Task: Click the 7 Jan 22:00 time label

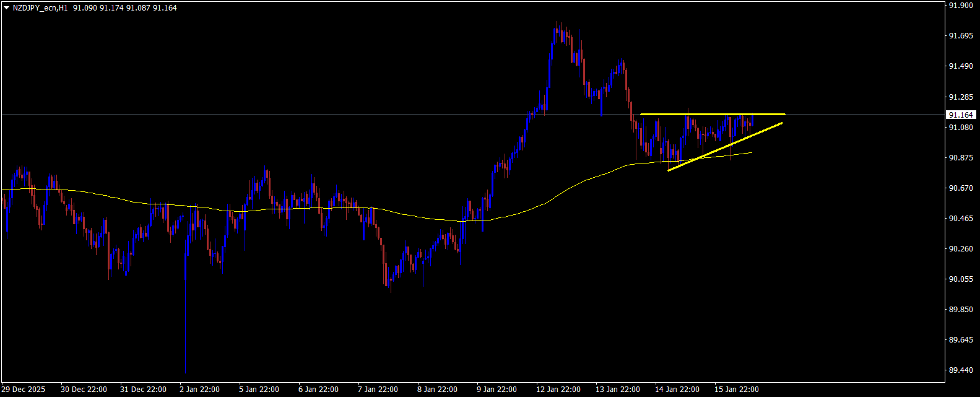Action: click(378, 390)
